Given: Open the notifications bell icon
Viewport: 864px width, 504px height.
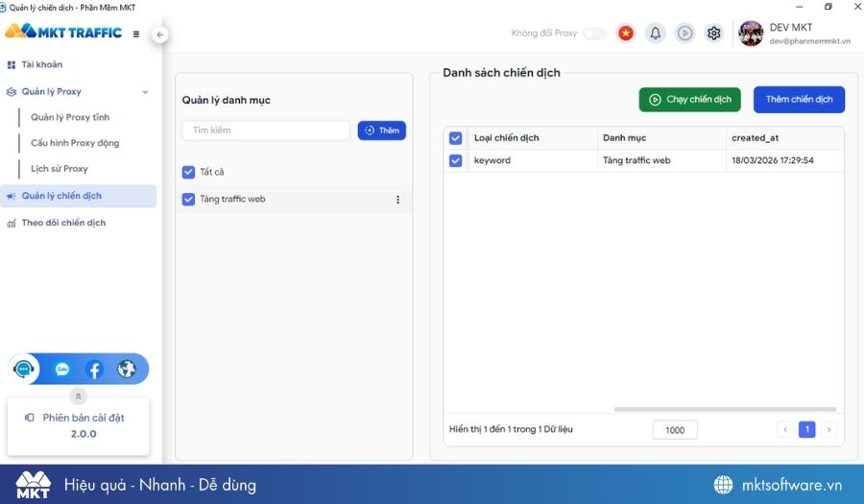Looking at the screenshot, I should (655, 34).
